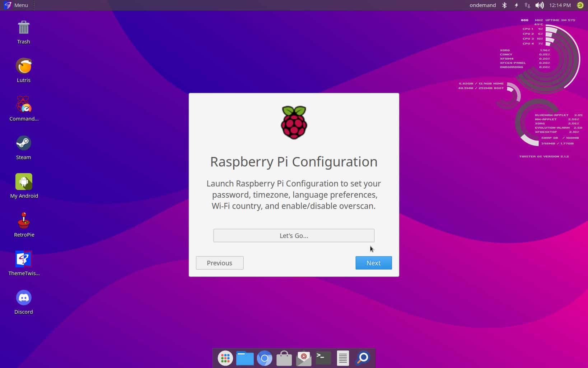This screenshot has height=368, width=588.
Task: Open the text editor dock icon
Action: [x=343, y=358]
